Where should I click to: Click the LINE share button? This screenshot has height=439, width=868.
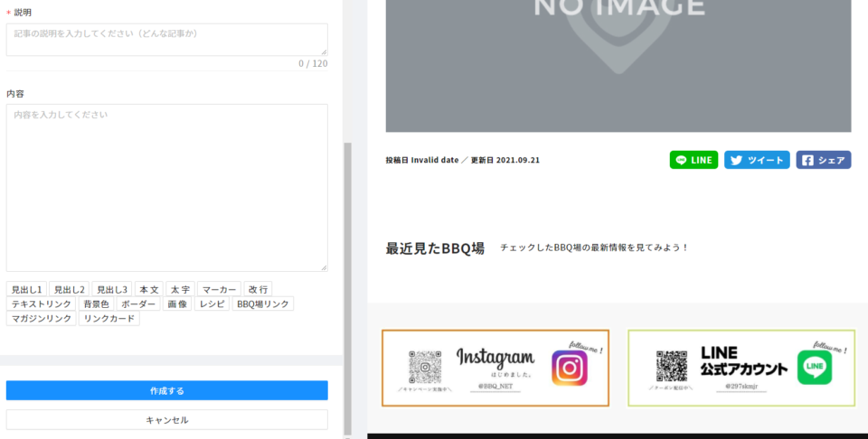pyautogui.click(x=693, y=160)
